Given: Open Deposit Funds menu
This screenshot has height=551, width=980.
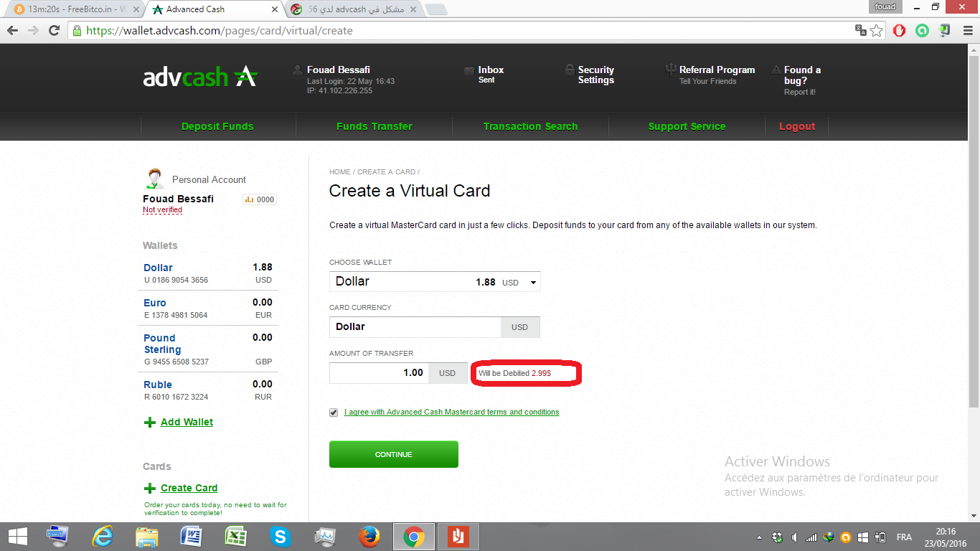Looking at the screenshot, I should (217, 126).
